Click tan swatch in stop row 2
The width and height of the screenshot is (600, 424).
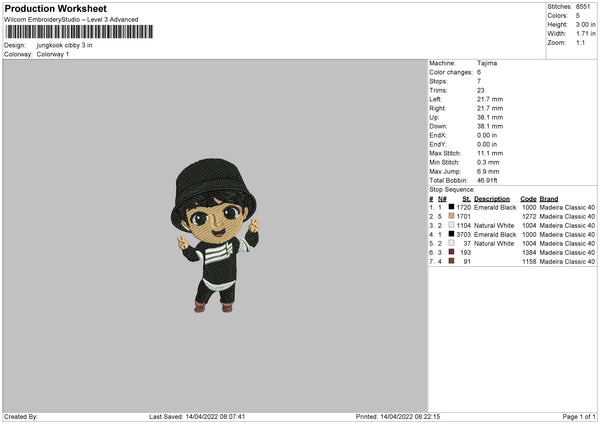tap(452, 216)
